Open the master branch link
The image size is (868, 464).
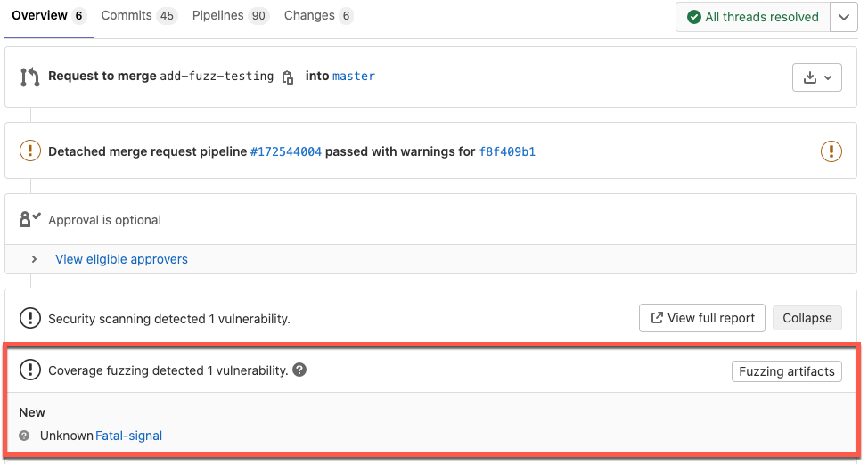353,77
